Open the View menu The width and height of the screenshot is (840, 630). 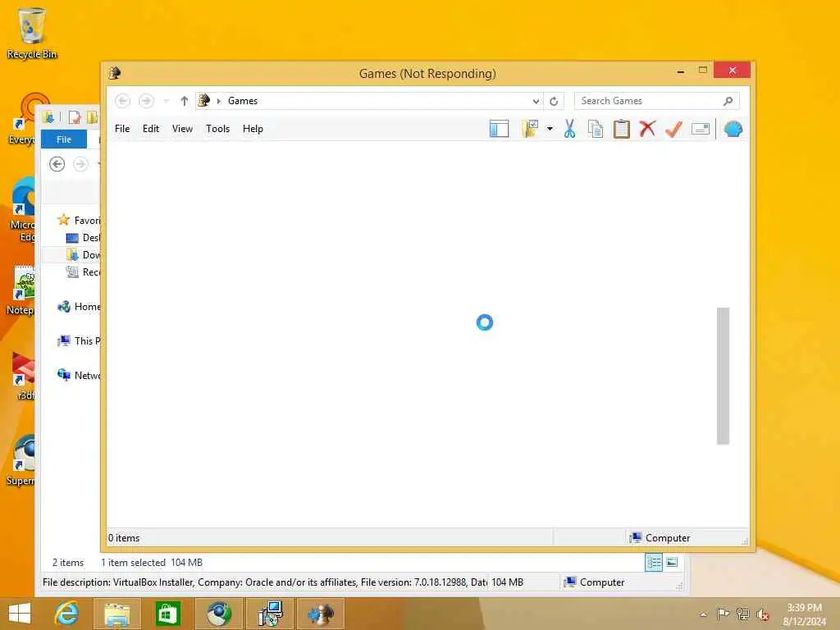point(182,129)
